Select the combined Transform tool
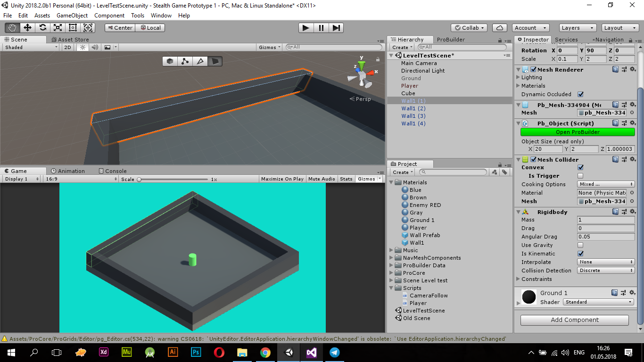The height and width of the screenshot is (362, 644). [88, 28]
